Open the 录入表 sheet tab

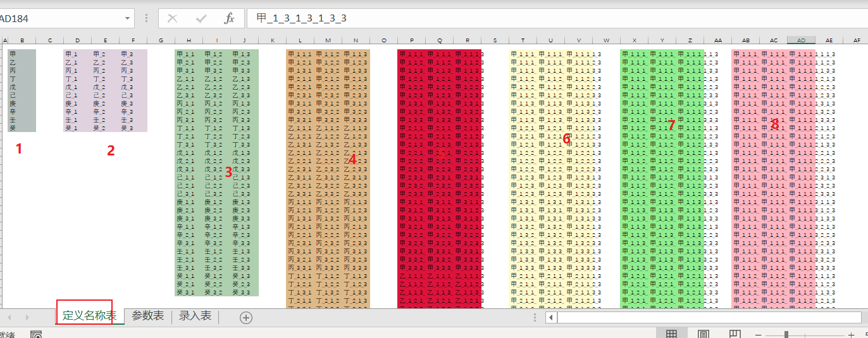coord(195,316)
